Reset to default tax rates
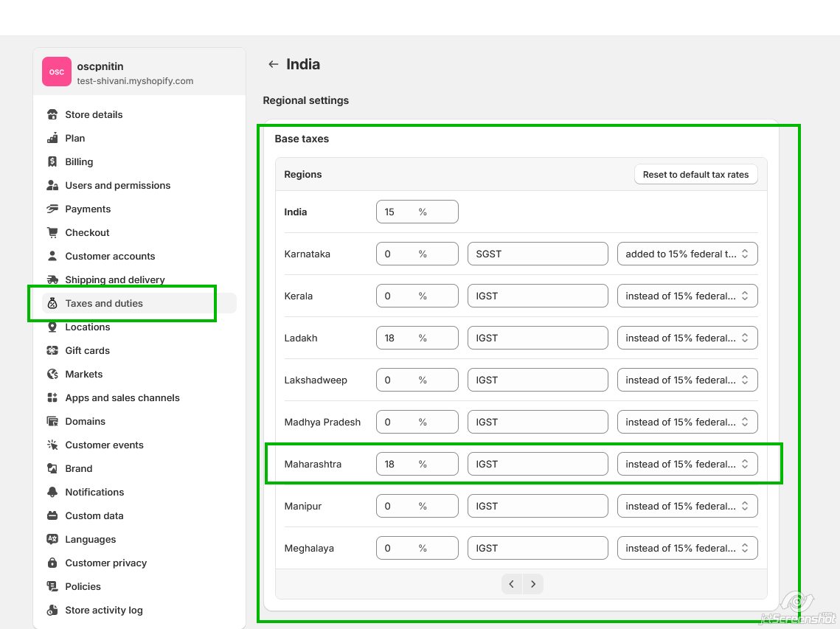Image resolution: width=840 pixels, height=629 pixels. click(x=695, y=175)
